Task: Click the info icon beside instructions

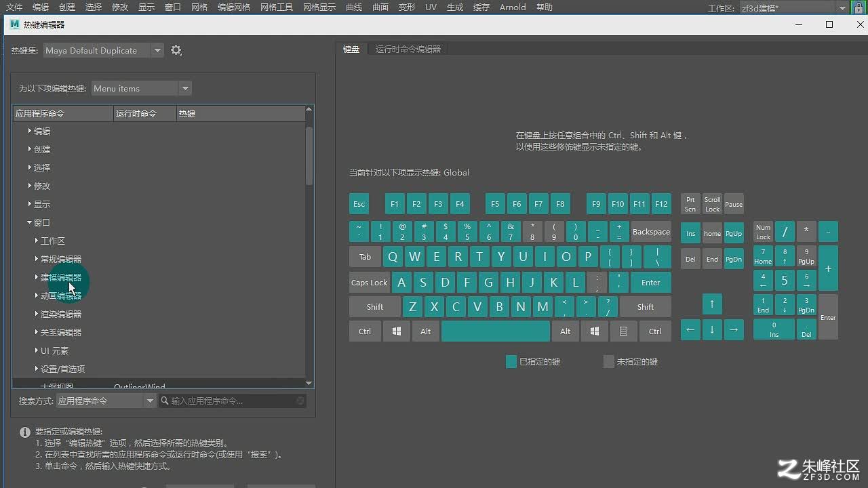Action: (24, 432)
